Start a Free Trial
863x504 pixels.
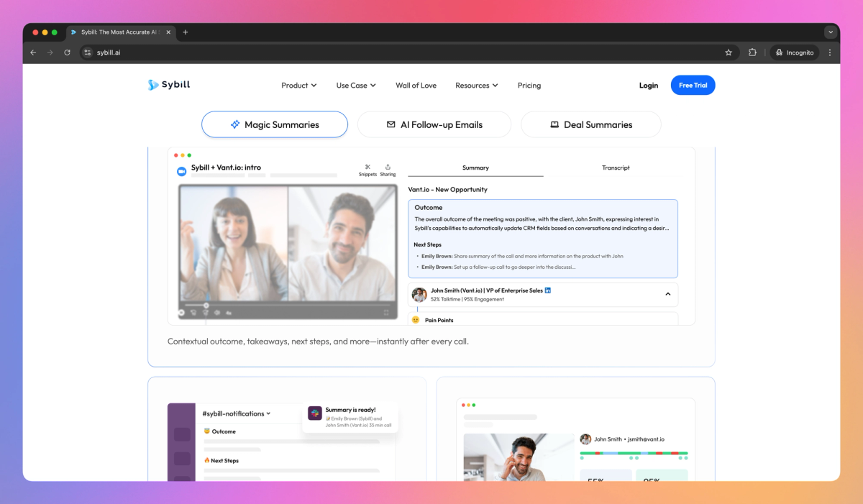click(693, 85)
